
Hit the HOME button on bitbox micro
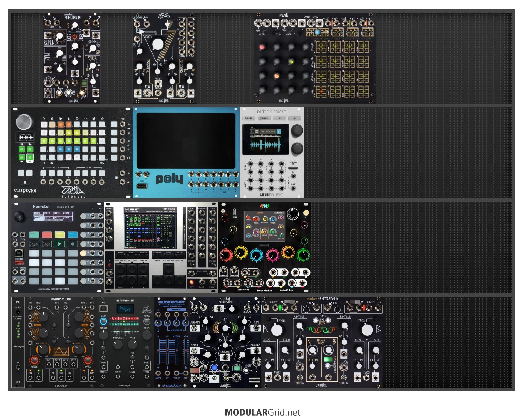pos(249,118)
